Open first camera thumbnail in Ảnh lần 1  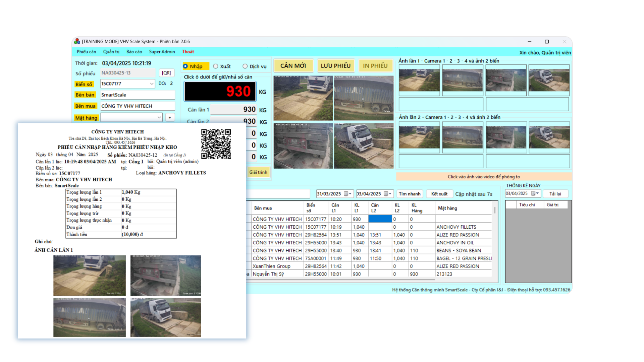click(419, 80)
